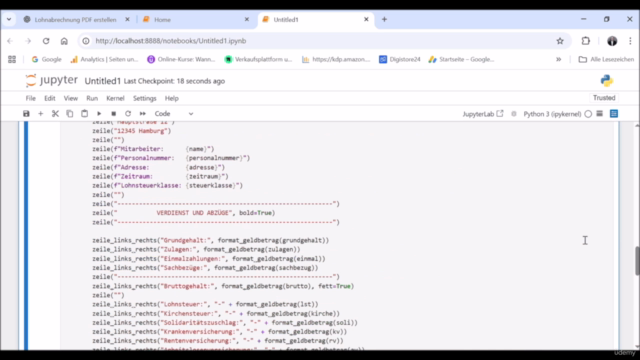This screenshot has width=640, height=360.
Task: Switch to the Home browser tab
Action: [x=195, y=20]
